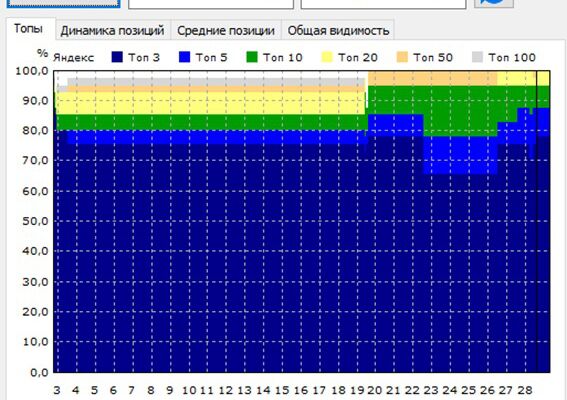Click the Топ 10 legend text
Screen dimensions: 567x400
[x=282, y=57]
